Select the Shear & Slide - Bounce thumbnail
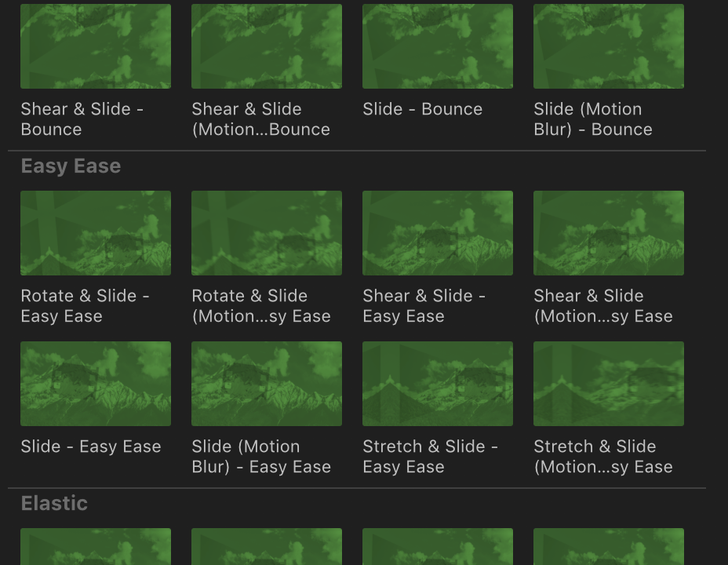728x565 pixels. [96, 46]
